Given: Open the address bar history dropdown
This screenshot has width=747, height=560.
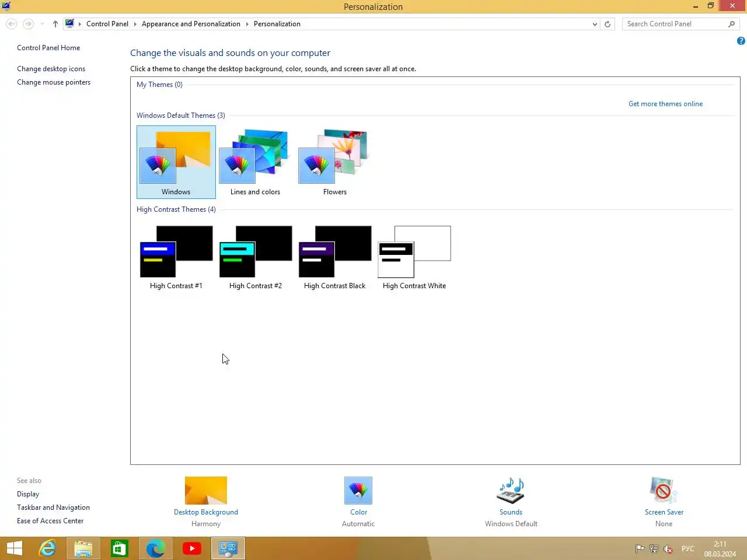Looking at the screenshot, I should [595, 24].
